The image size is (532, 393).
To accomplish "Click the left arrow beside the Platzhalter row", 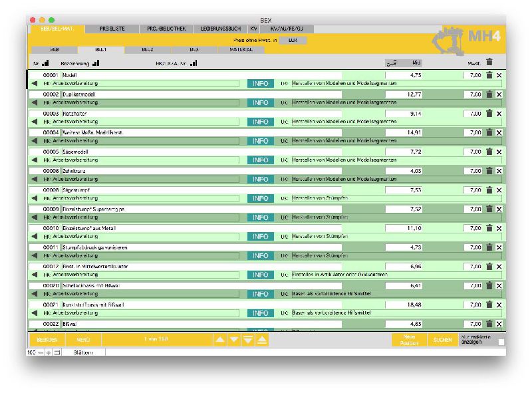I will [x=35, y=122].
